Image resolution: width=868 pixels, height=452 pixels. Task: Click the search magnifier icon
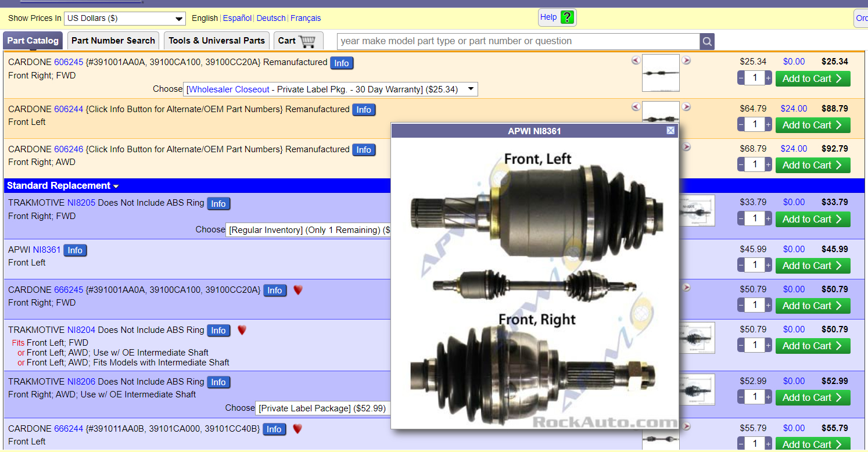707,41
